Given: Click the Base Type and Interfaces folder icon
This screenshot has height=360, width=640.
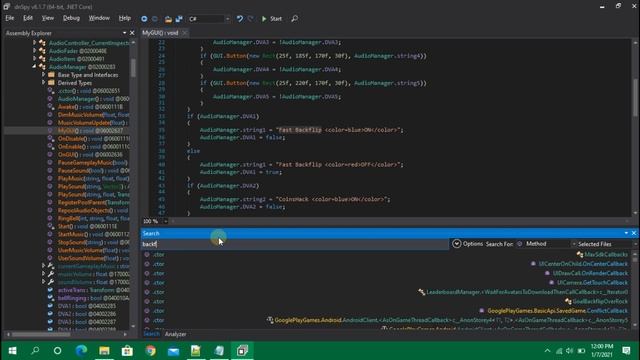Looking at the screenshot, I should click(x=51, y=75).
